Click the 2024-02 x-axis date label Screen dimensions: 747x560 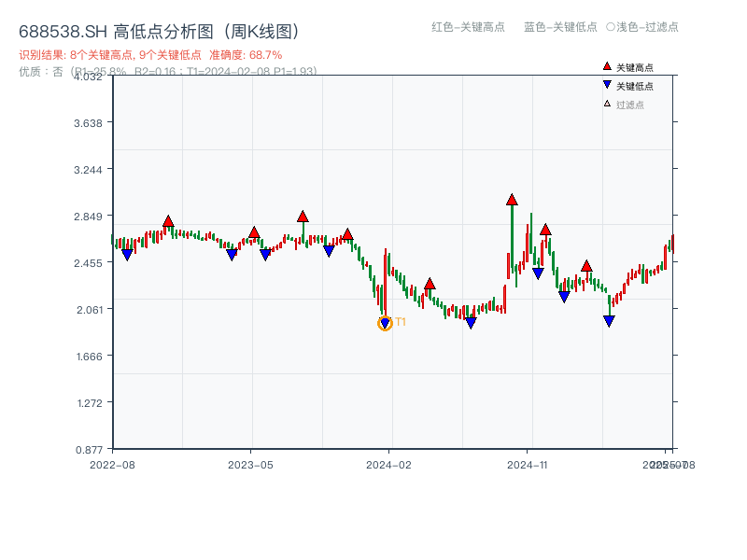coord(389,464)
